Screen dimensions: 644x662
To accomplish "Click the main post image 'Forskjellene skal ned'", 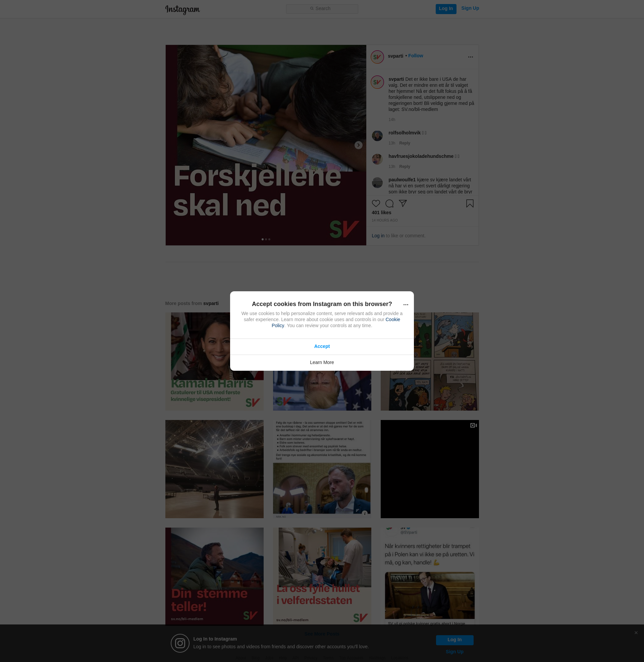I will point(266,145).
